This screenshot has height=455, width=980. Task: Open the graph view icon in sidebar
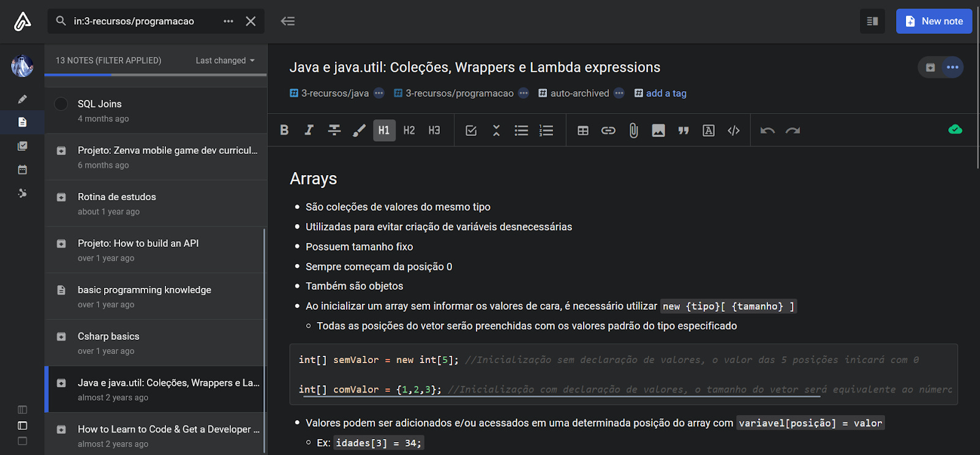[x=23, y=193]
